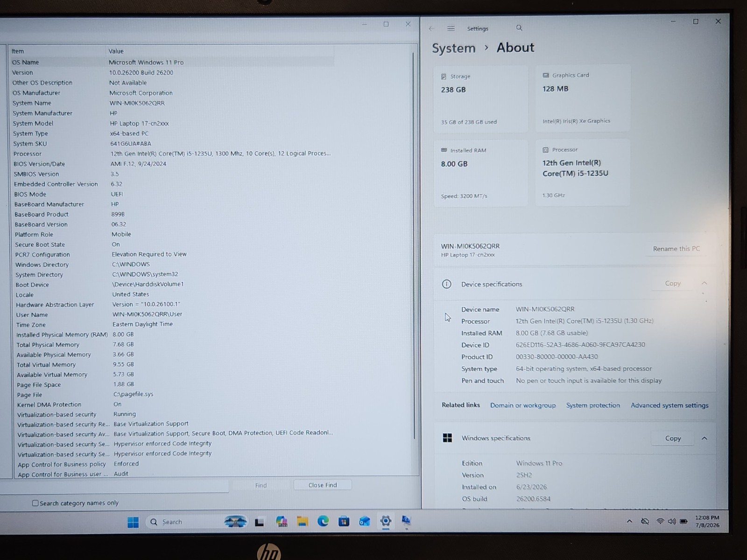Open Task View on the taskbar
747x560 pixels.
coord(259,522)
